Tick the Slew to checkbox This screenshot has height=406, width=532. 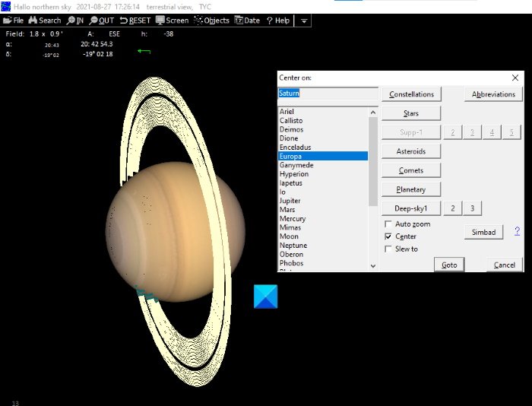[388, 249]
